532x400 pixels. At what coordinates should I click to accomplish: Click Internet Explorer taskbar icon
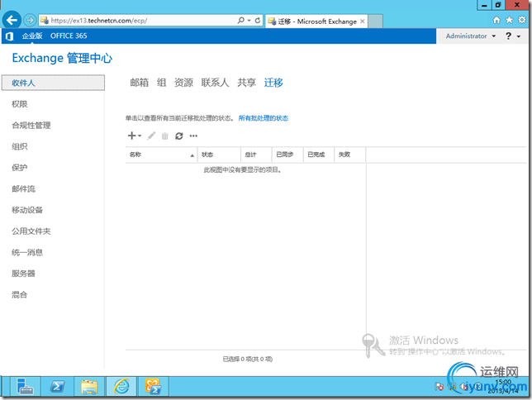point(121,387)
